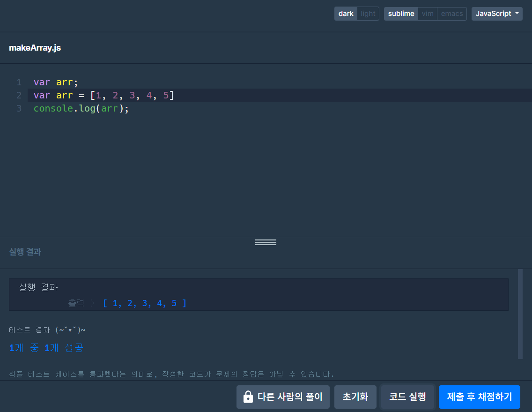The image size is (532, 412).
Task: Click line number 1 in gutter
Action: point(19,82)
